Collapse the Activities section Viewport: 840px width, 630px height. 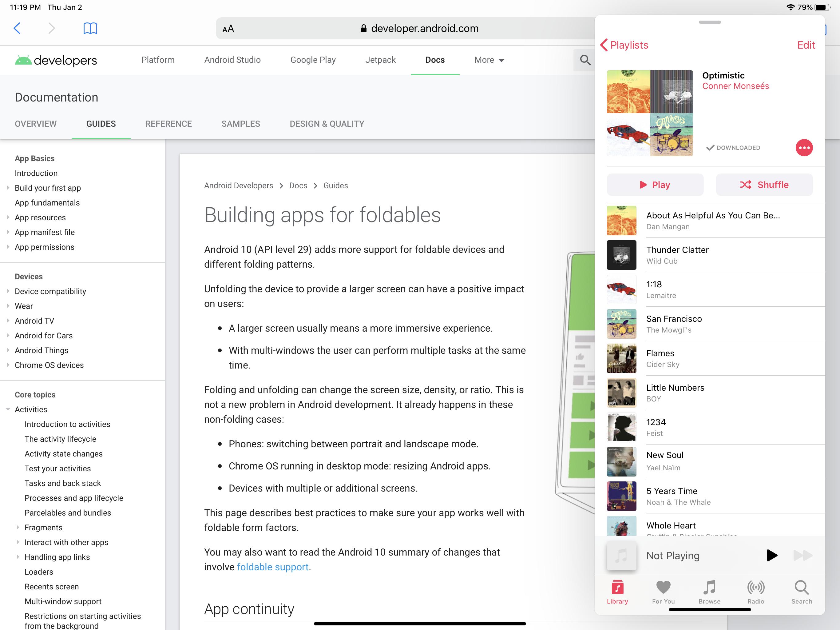8,410
